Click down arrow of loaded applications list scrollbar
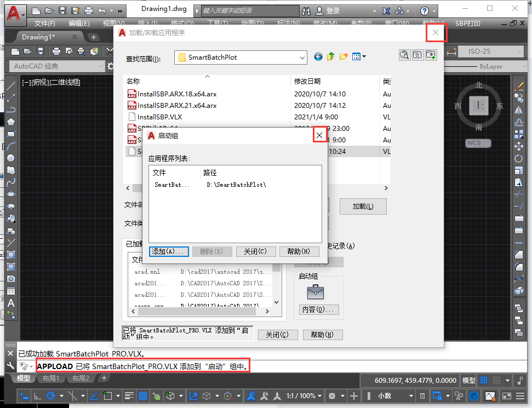532x408 pixels. (x=277, y=302)
